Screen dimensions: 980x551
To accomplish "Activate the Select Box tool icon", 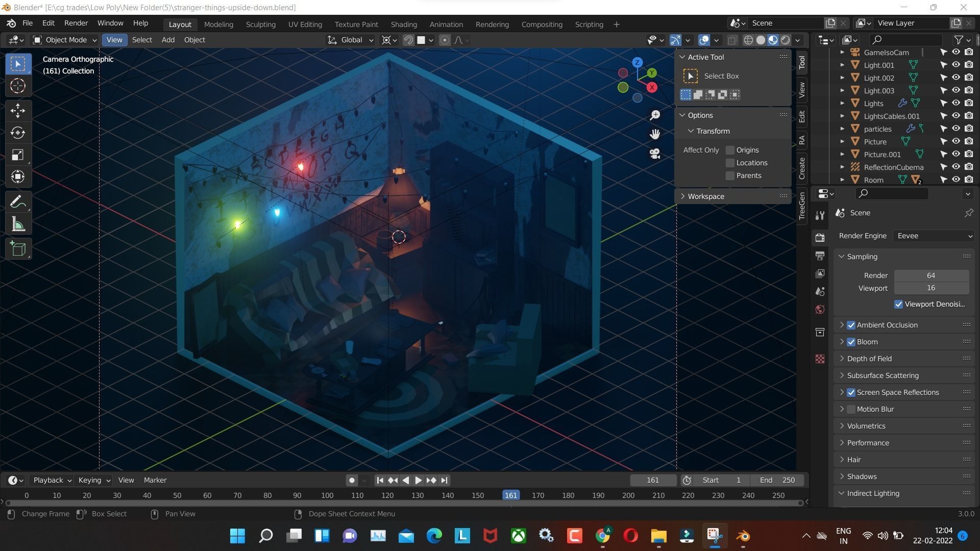I will 18,64.
